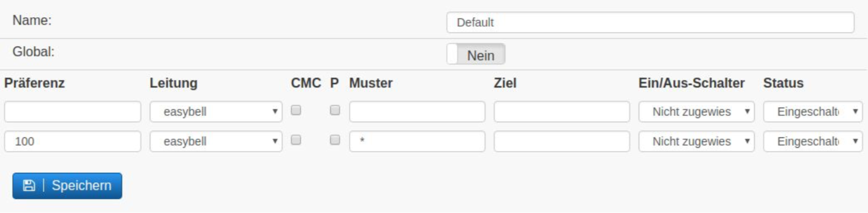868x213 pixels.
Task: Click the empty Muster field in first row
Action: 417,112
